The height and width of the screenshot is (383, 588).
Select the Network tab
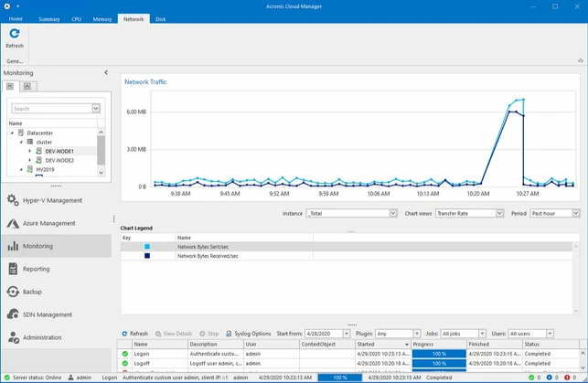point(134,18)
